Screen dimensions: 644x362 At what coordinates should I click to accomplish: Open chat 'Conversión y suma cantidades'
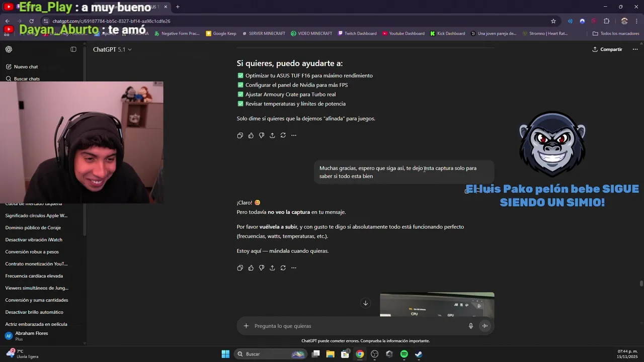[x=37, y=300]
